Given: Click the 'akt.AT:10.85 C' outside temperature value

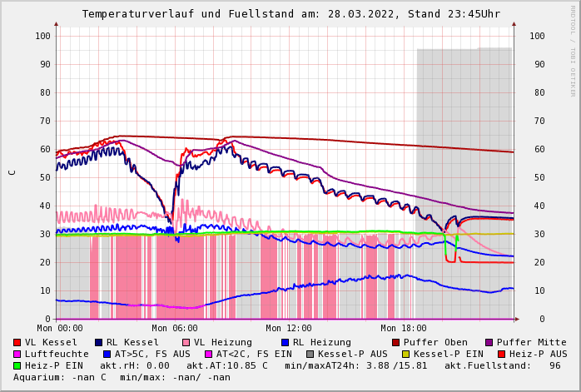Looking at the screenshot, I should pyautogui.click(x=226, y=365).
